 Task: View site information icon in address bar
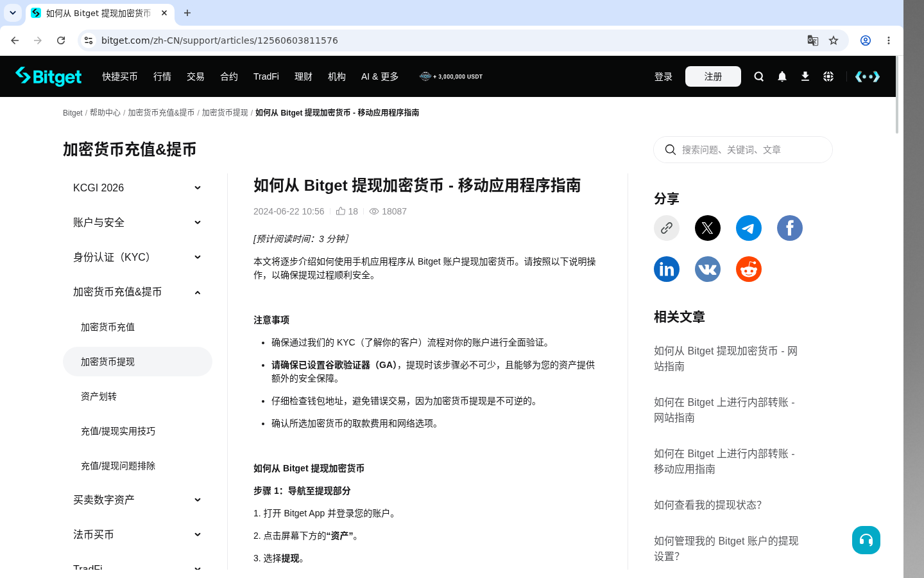(x=89, y=40)
